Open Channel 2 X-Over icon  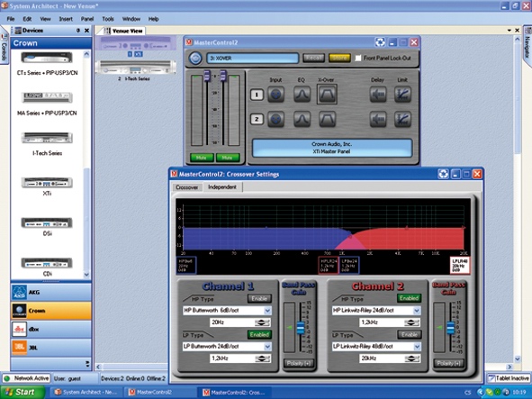(x=327, y=120)
